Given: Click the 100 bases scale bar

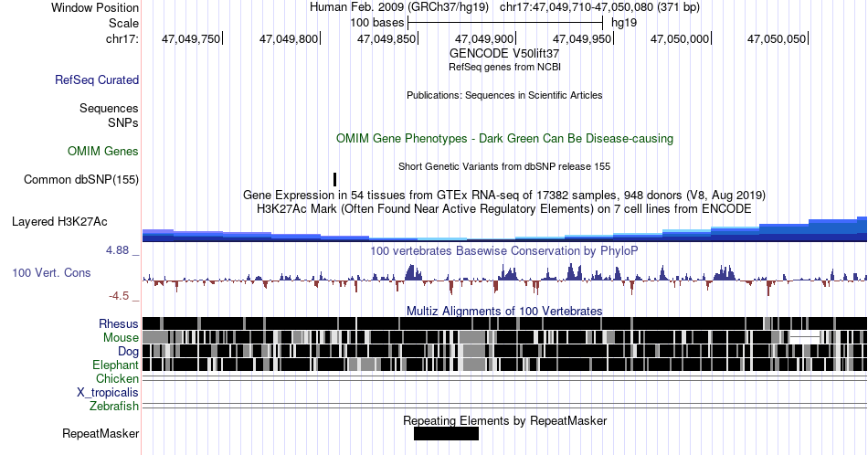Looking at the screenshot, I should tap(505, 23).
